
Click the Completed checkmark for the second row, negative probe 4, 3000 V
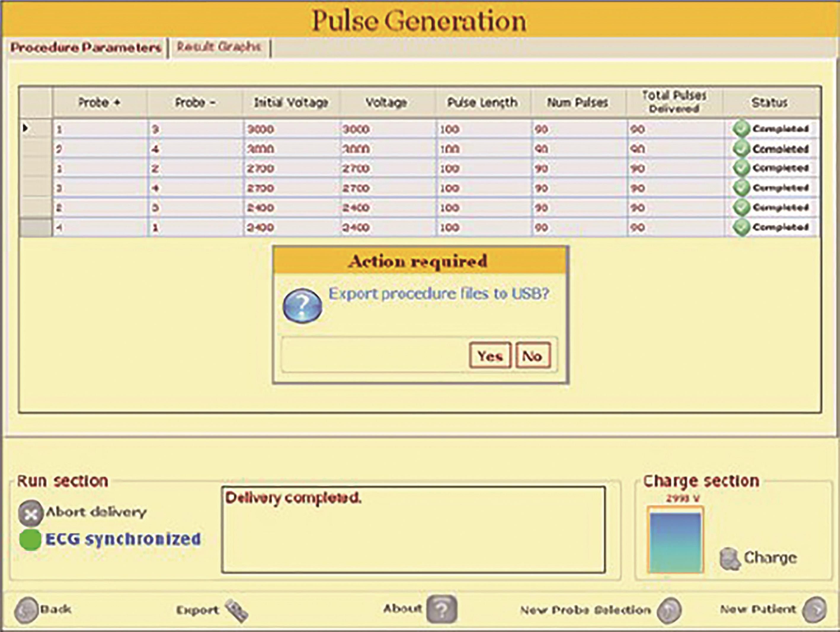coord(741,148)
